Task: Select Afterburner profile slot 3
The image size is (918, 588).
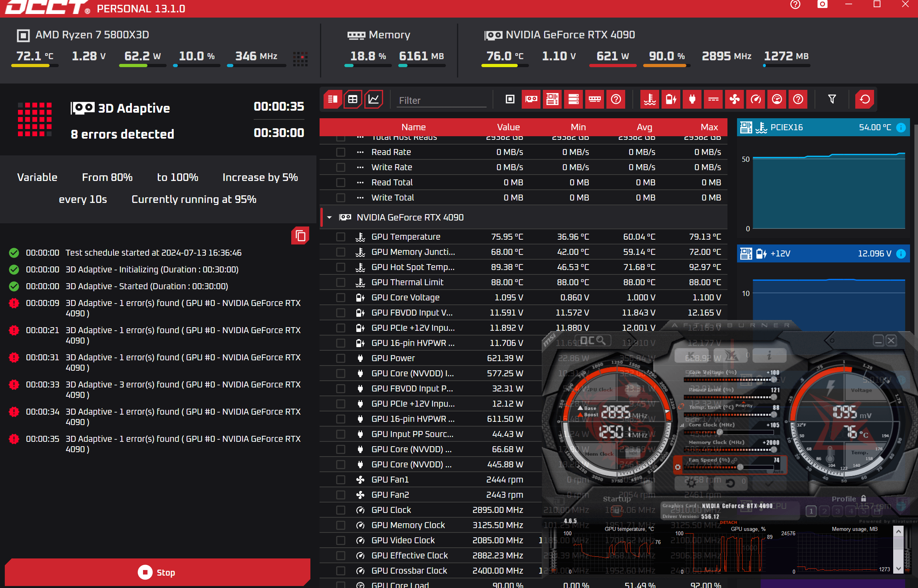Action: click(837, 511)
